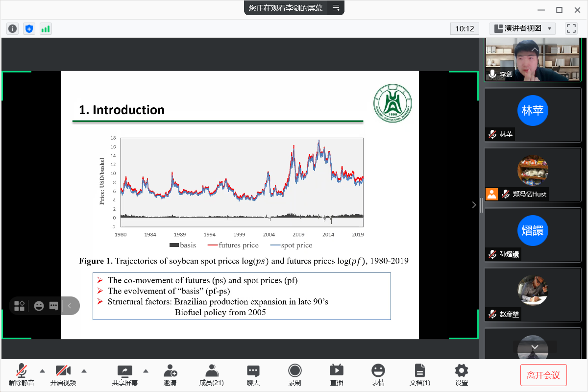Open the Docs (1) item
This screenshot has height=392, width=588.
click(419, 375)
